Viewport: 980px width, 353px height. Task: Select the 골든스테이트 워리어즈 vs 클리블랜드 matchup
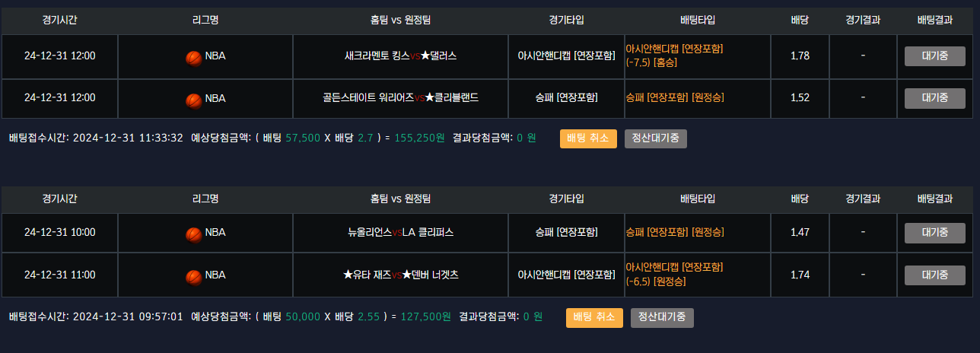pyautogui.click(x=400, y=98)
